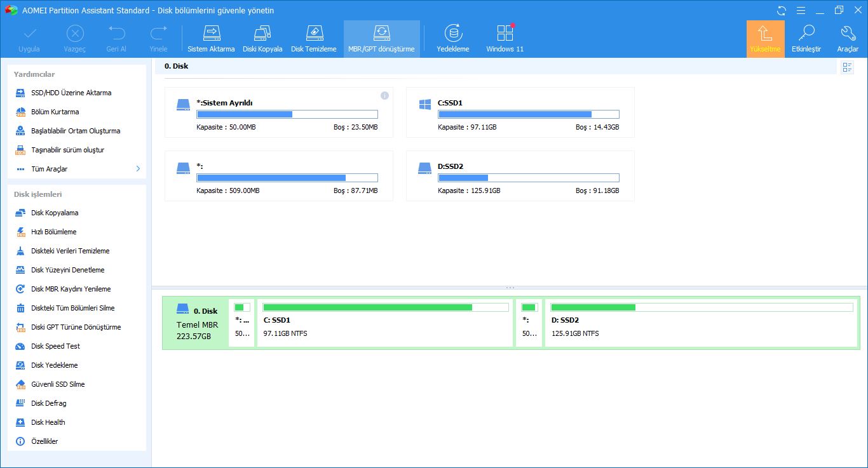
Task: Select 0. Disk Temel MBR block
Action: coord(196,323)
